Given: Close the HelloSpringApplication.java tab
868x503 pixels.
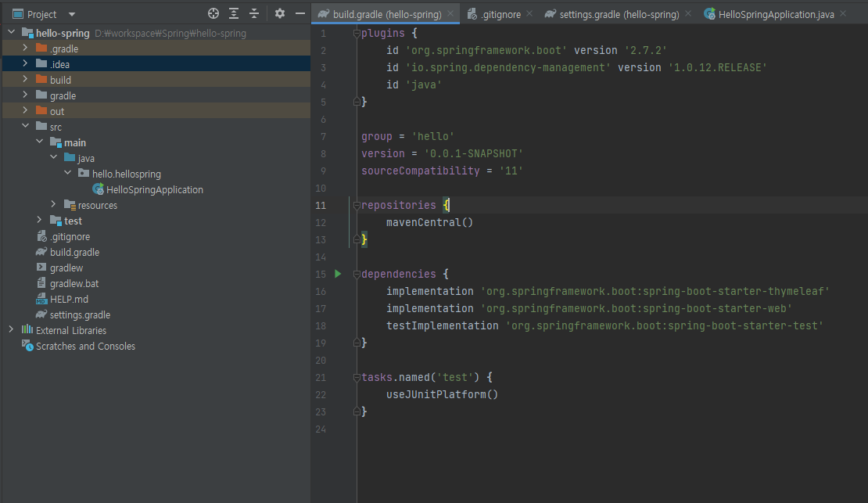Looking at the screenshot, I should click(842, 14).
